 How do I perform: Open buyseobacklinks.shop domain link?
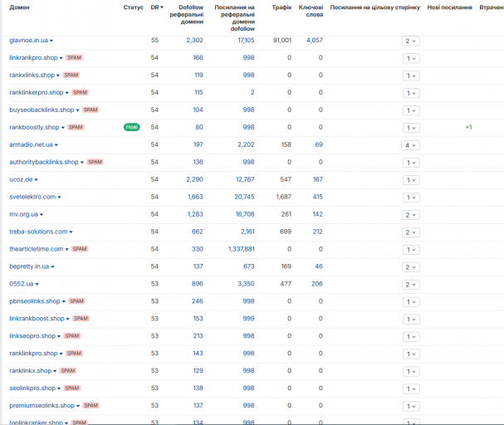[42, 110]
